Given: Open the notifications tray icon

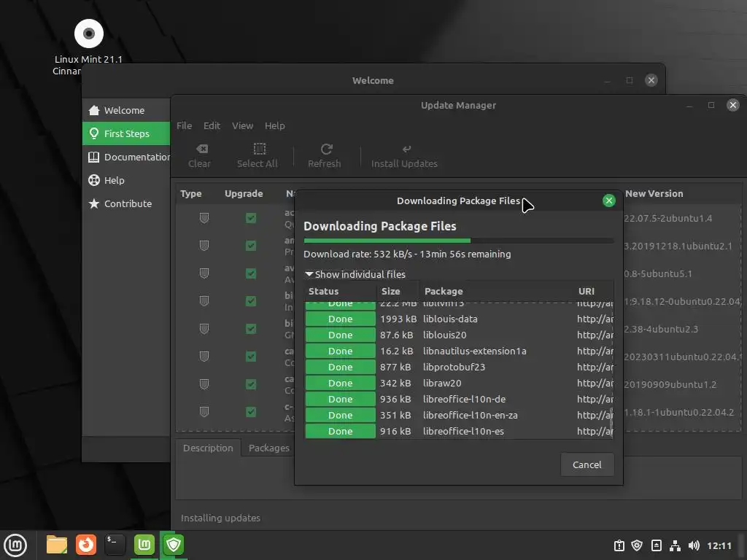Looking at the screenshot, I should tap(656, 545).
